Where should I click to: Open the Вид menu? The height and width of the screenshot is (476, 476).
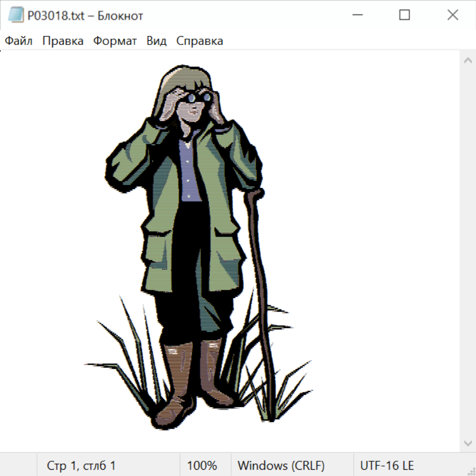pyautogui.click(x=157, y=41)
